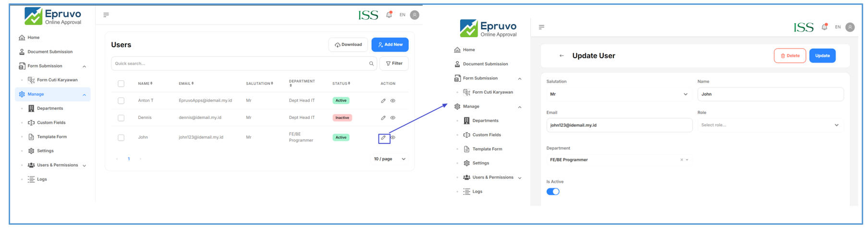The image size is (868, 231).
Task: Check the box for Anton T's row
Action: point(121,101)
